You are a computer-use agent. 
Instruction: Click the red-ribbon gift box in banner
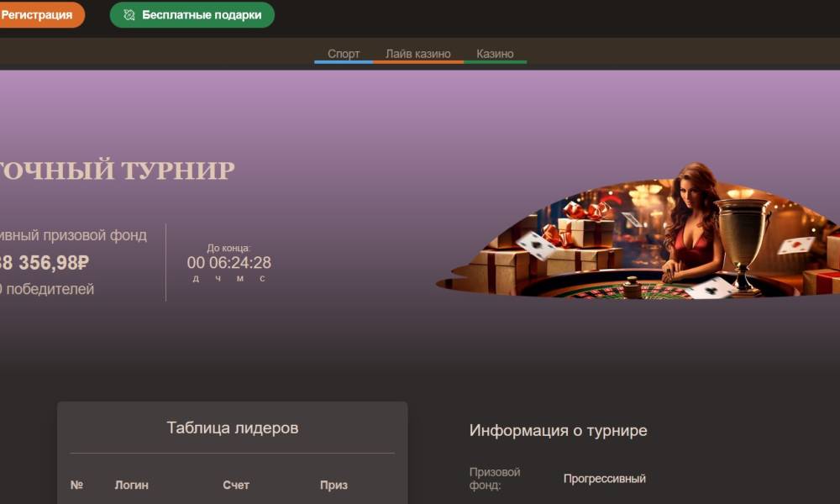586,224
